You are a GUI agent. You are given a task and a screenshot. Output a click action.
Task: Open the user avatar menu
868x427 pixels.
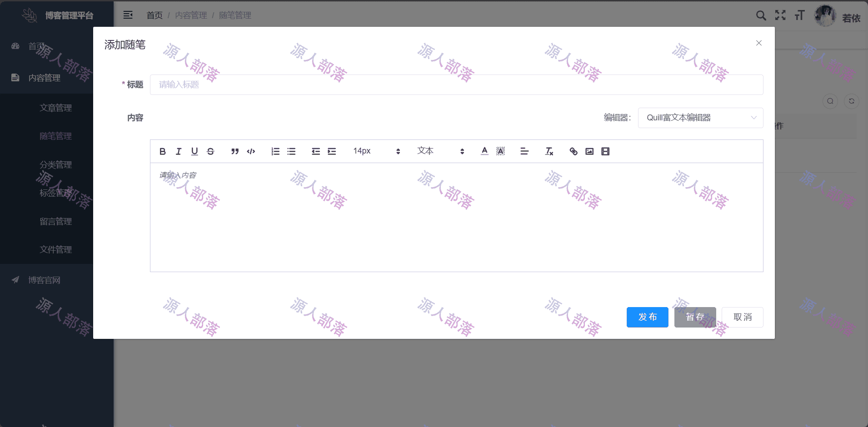[x=825, y=16]
